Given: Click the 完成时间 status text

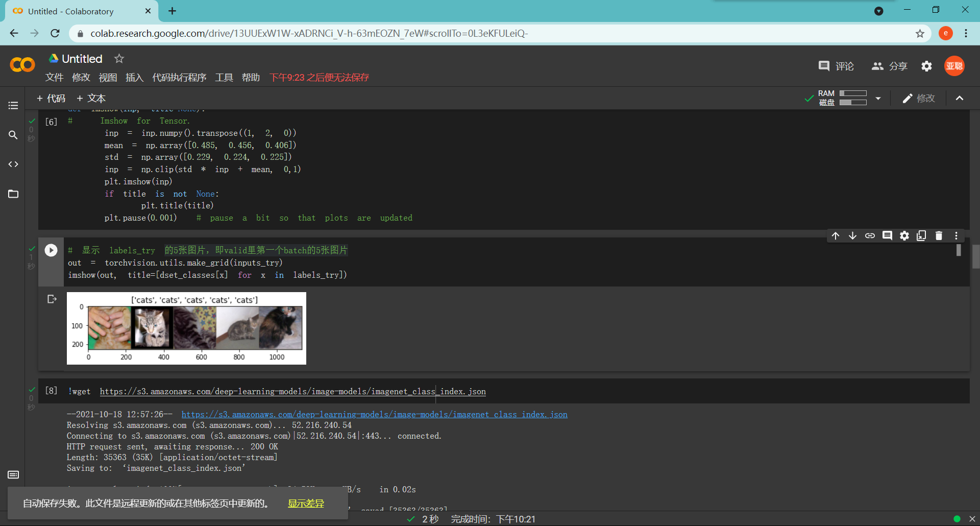Looking at the screenshot, I should 493,519.
